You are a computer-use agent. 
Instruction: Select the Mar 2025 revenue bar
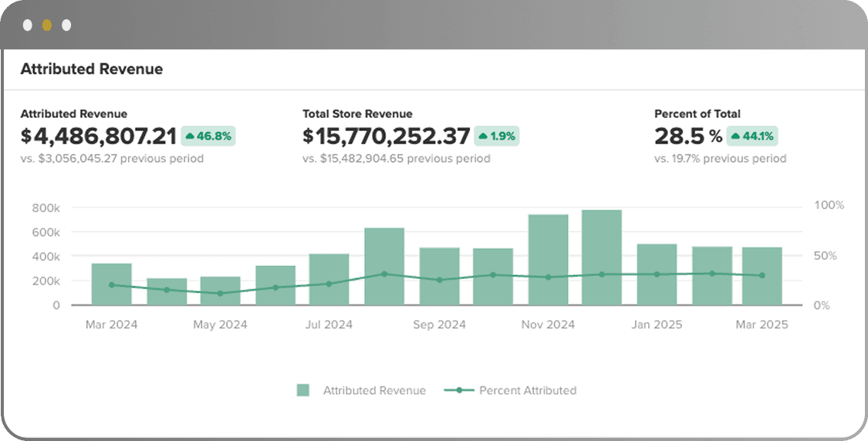coord(762,276)
